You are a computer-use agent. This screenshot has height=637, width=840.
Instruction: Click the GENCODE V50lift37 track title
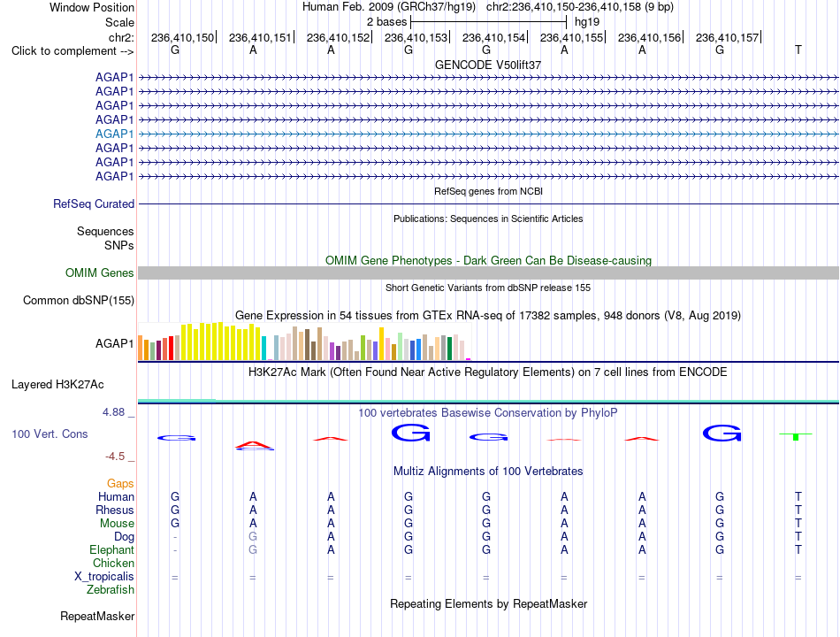488,65
